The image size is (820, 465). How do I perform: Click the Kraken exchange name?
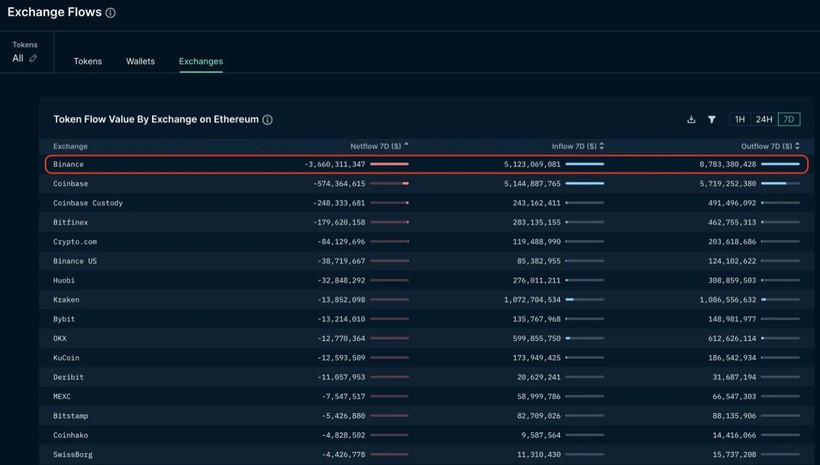tap(66, 300)
